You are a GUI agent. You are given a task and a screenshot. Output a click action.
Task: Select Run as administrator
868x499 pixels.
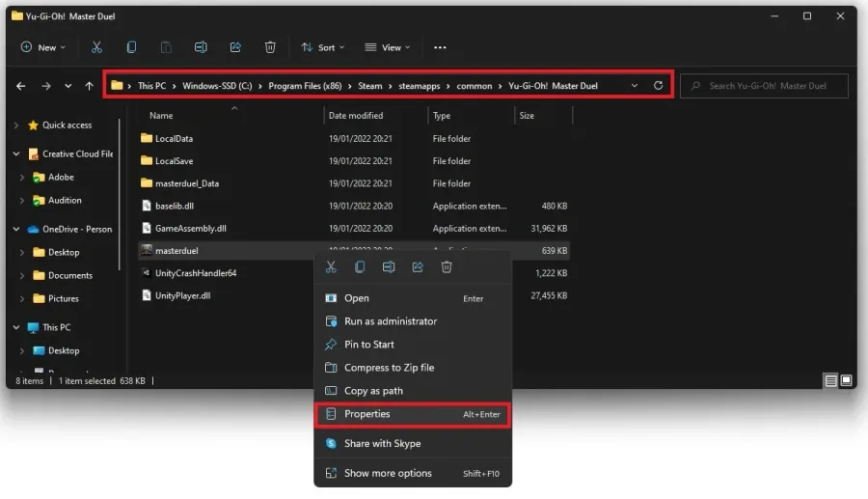click(x=413, y=321)
